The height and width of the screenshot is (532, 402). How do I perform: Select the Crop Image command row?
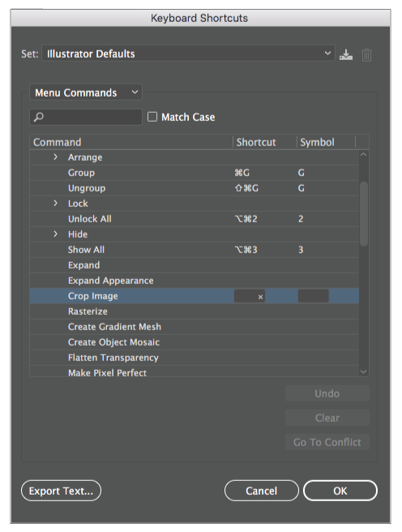click(x=195, y=296)
